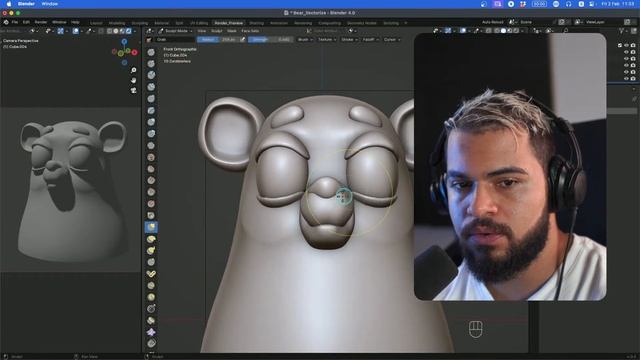Screen dimensions: 640x360
Task: Select the Nudge brush tool
Action: pyautogui.click(x=151, y=285)
